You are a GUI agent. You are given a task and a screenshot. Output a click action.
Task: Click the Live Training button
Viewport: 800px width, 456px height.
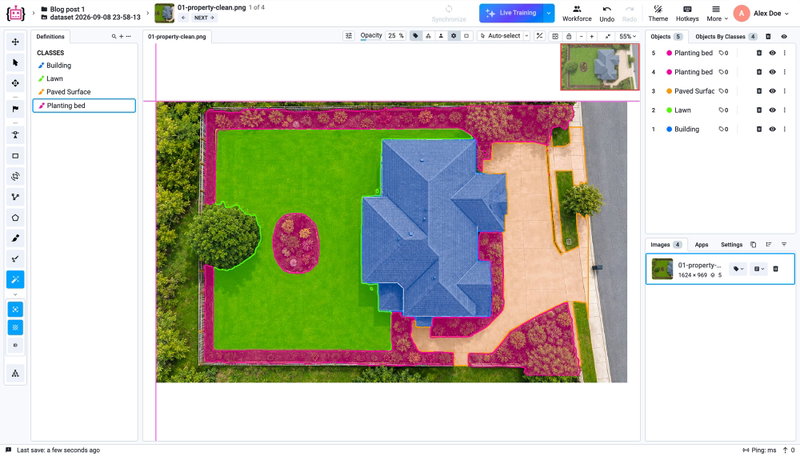click(512, 13)
